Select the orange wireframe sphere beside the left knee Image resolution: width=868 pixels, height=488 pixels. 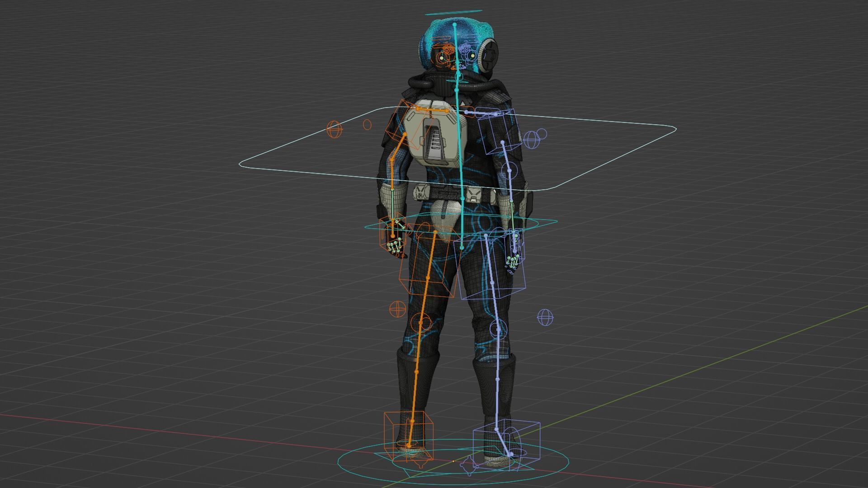[397, 309]
